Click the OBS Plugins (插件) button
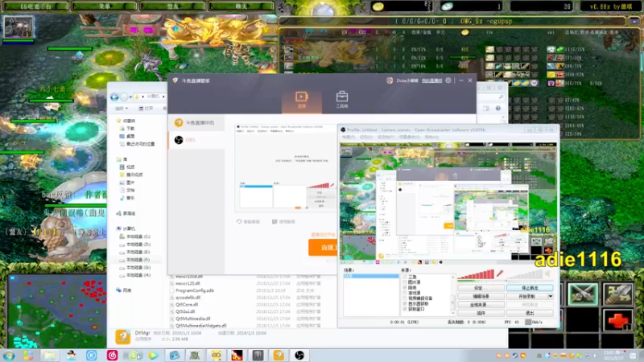The image size is (644, 362). coord(481,313)
